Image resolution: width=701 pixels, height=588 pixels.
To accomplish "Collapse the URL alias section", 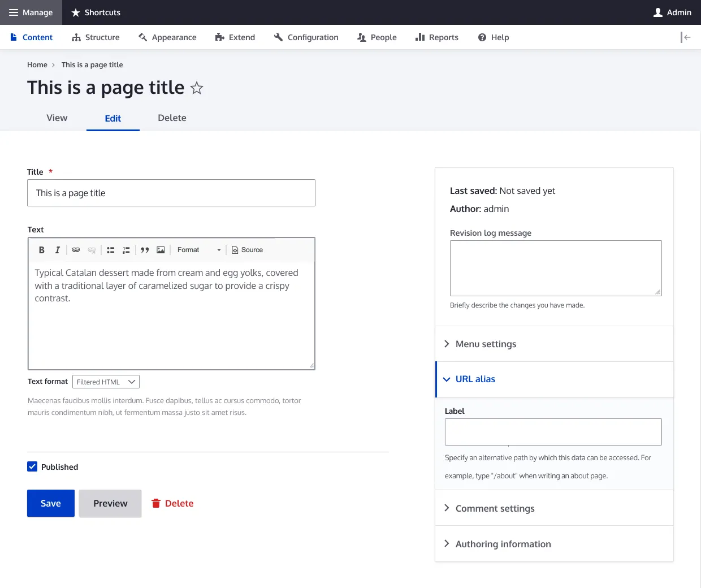I will coord(554,379).
